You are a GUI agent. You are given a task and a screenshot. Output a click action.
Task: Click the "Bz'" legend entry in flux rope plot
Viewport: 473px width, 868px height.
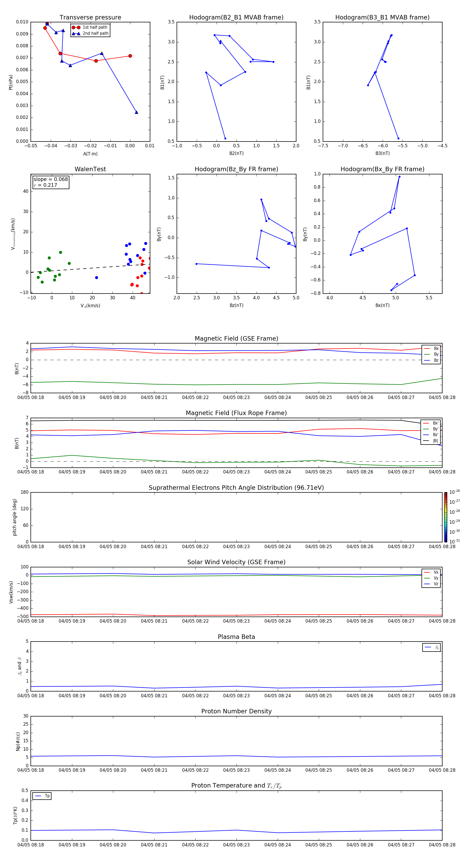coord(431,435)
